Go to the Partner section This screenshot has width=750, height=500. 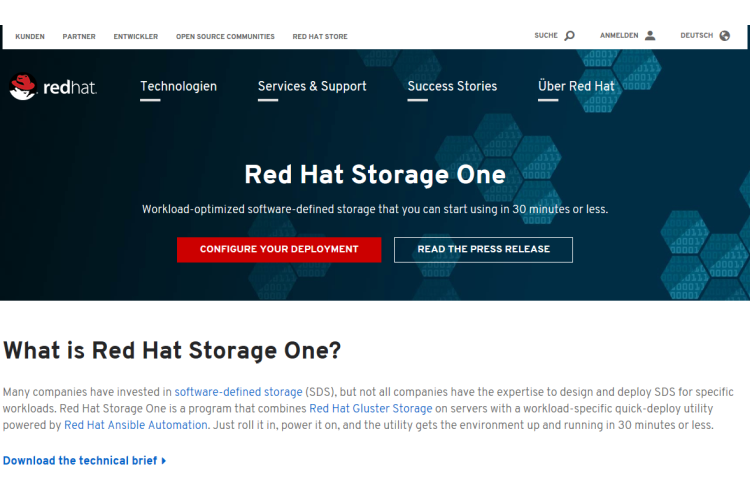[79, 36]
